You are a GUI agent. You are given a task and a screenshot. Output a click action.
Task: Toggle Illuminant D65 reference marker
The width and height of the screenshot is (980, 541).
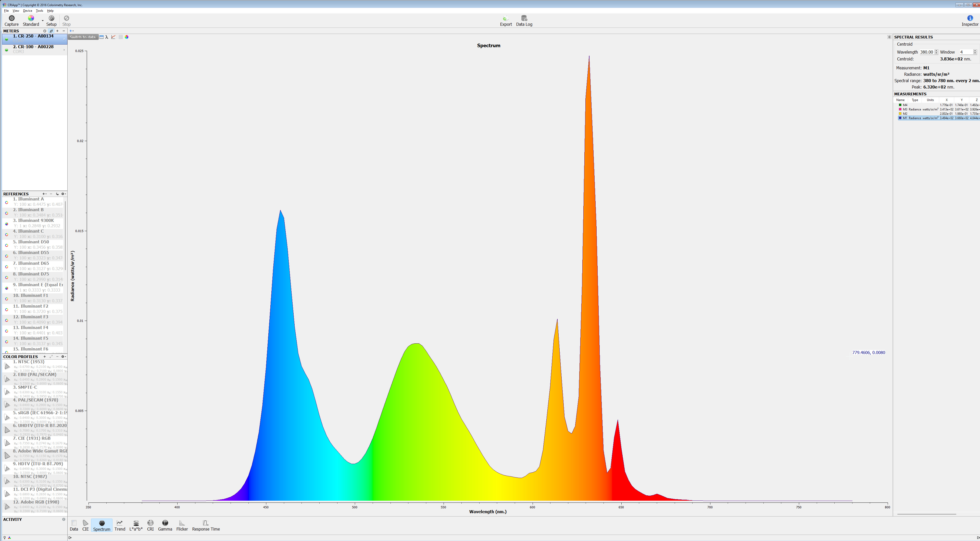coord(6,266)
